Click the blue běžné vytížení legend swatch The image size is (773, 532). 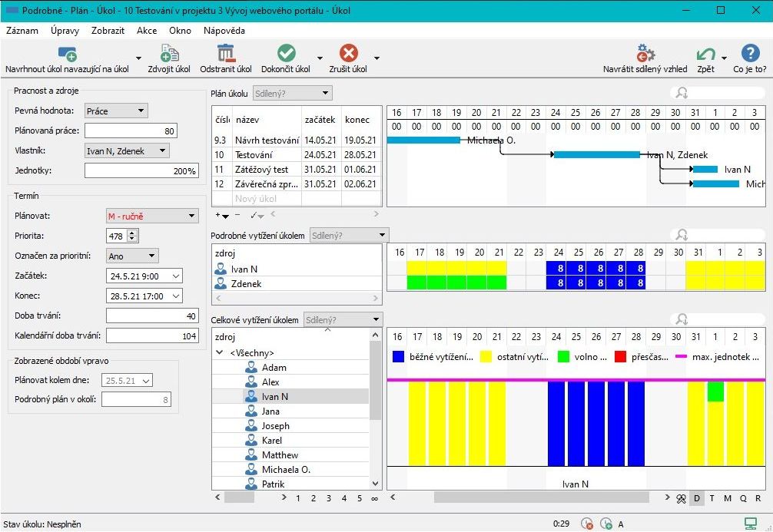coord(398,357)
